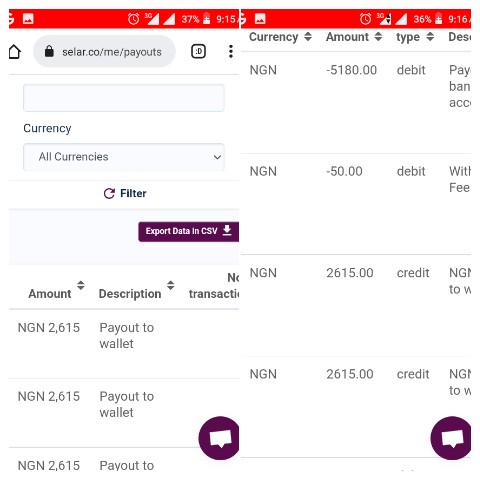Viewport: 480px width, 480px height.
Task: Sort by the Currency column arrows
Action: (308, 36)
